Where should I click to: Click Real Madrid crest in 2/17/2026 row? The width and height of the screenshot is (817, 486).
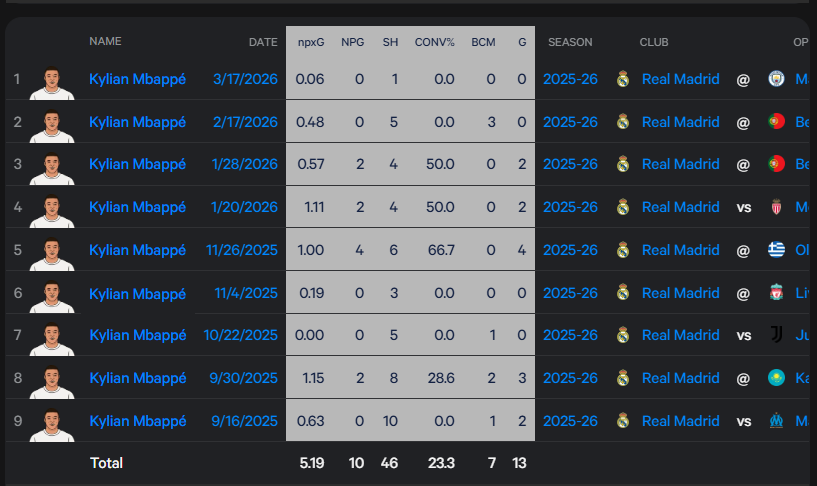pyautogui.click(x=623, y=122)
